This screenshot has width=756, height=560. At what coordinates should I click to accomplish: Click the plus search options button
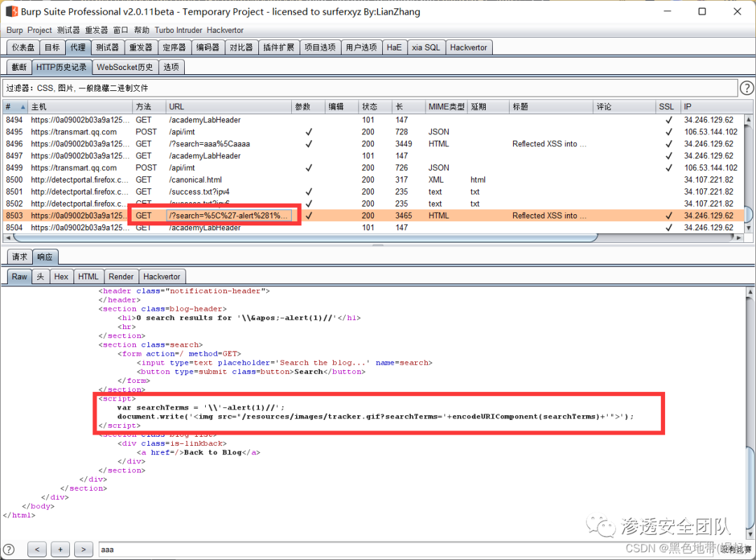(60, 549)
